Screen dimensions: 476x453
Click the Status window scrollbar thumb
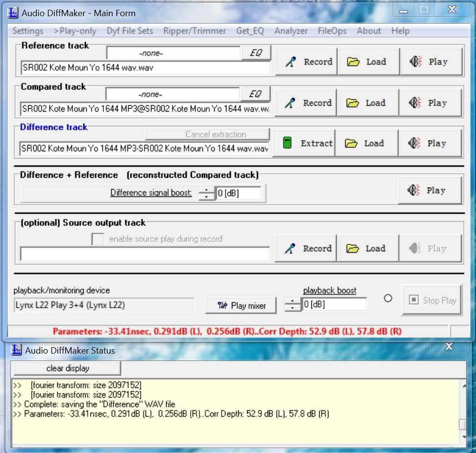(x=462, y=424)
